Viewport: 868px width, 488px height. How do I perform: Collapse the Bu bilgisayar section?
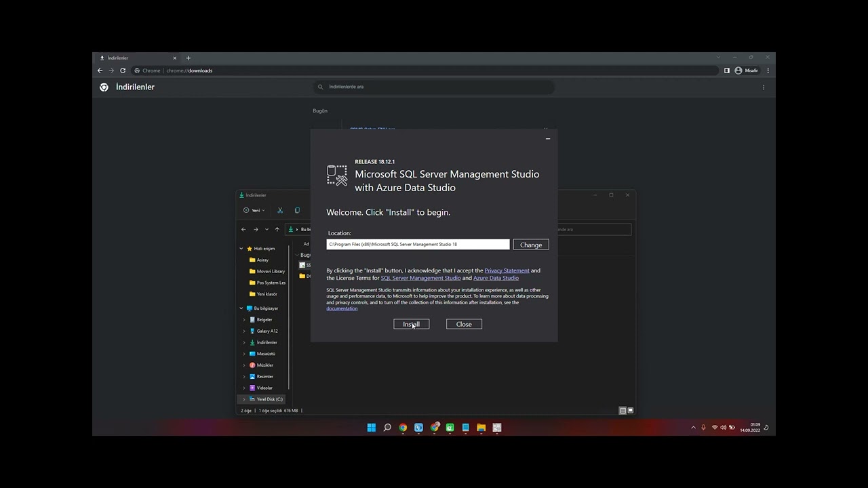pyautogui.click(x=241, y=308)
